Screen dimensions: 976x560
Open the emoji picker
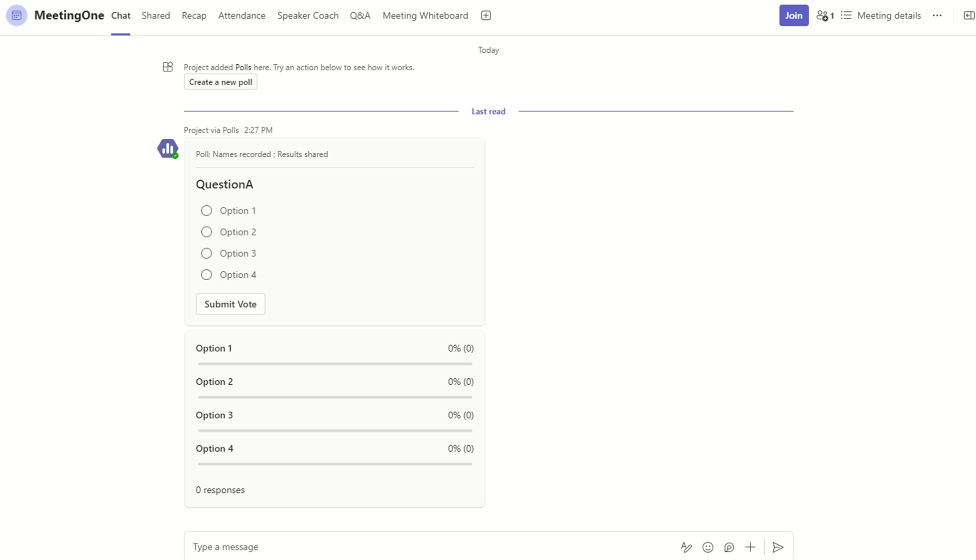708,547
